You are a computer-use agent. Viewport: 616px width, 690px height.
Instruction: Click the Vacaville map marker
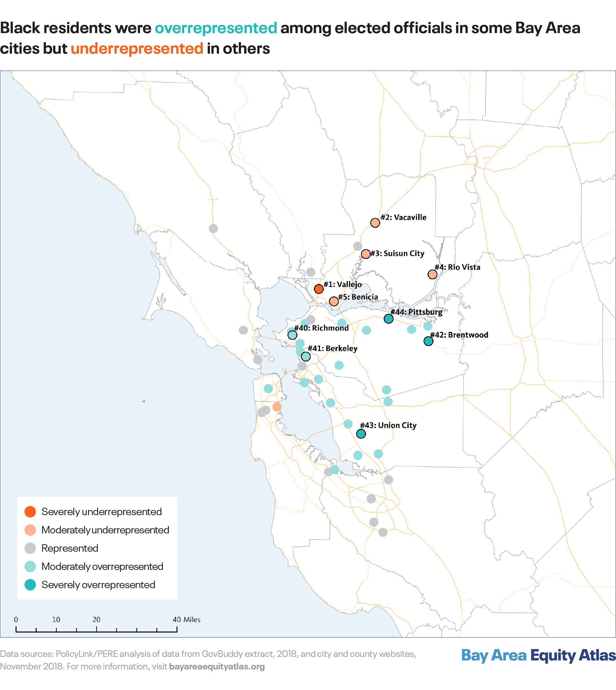tap(375, 223)
